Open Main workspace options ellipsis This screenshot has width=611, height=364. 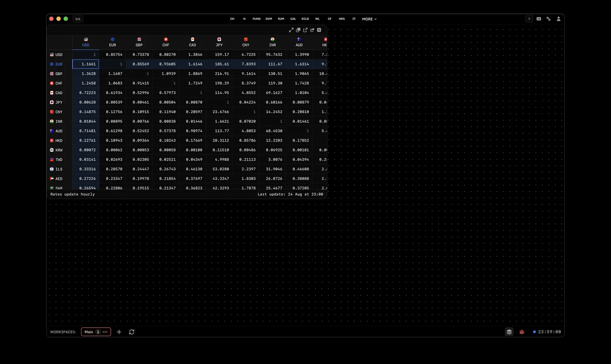(105, 332)
